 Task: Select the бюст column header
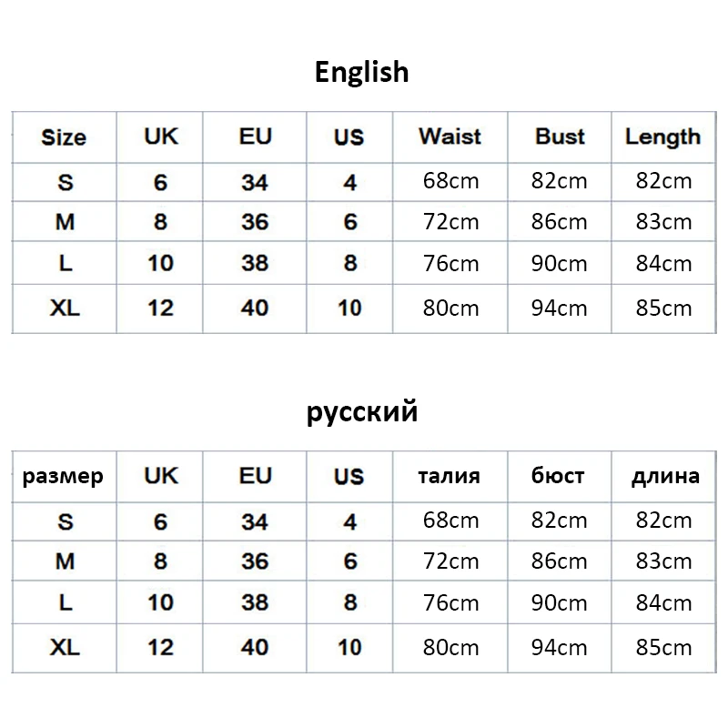(x=559, y=476)
